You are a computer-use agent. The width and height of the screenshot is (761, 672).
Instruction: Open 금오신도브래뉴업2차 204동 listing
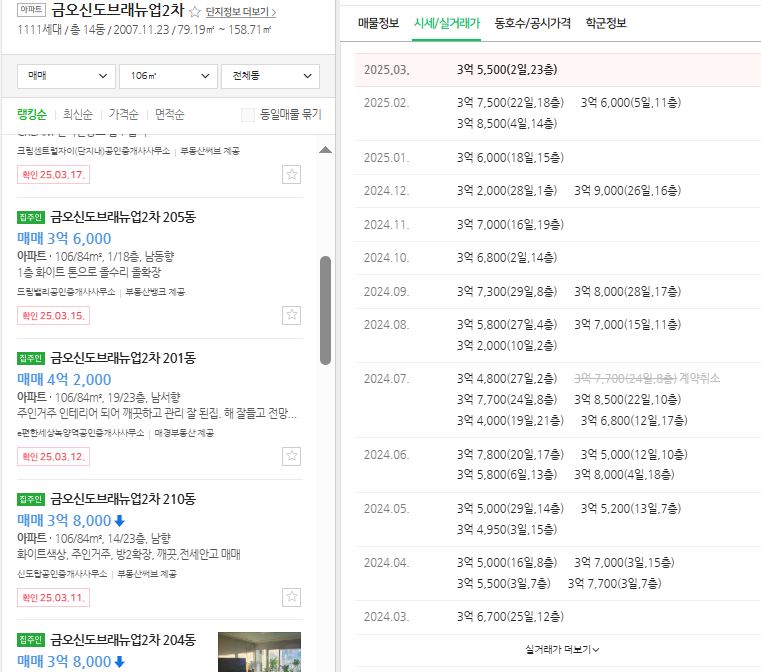coord(123,640)
